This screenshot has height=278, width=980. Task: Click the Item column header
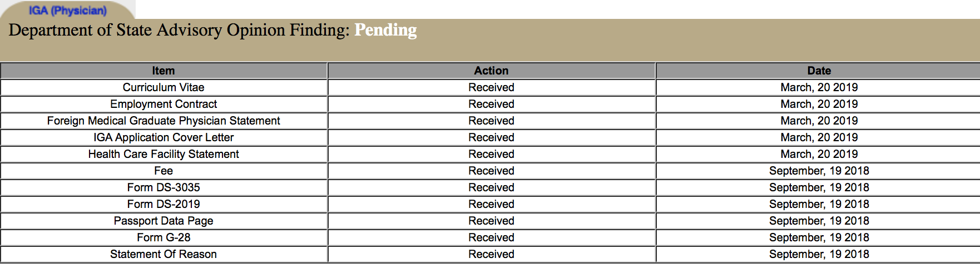tap(164, 71)
